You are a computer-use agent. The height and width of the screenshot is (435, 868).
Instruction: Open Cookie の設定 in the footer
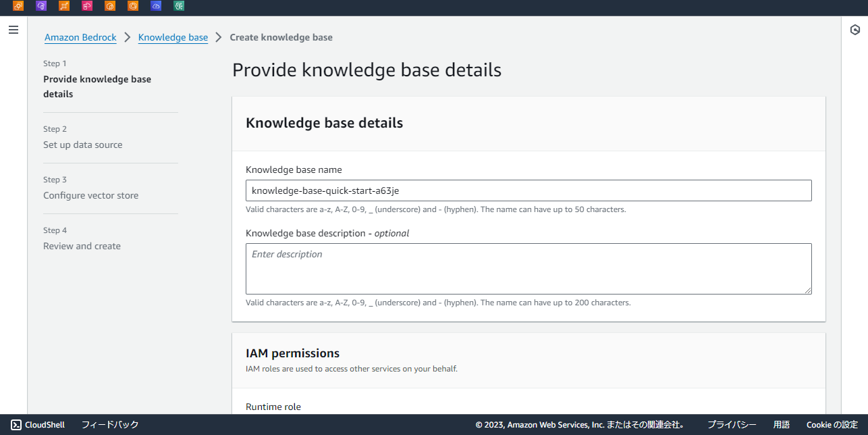[831, 424]
